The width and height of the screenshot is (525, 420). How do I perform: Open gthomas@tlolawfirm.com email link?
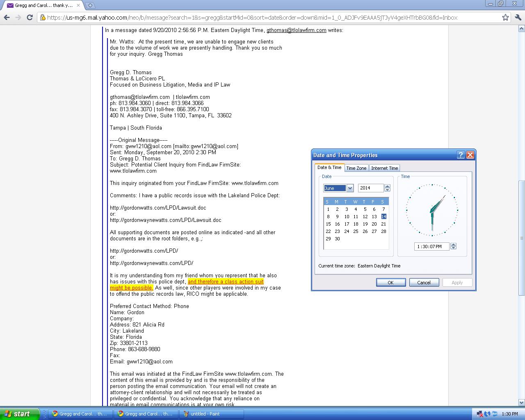(x=296, y=30)
